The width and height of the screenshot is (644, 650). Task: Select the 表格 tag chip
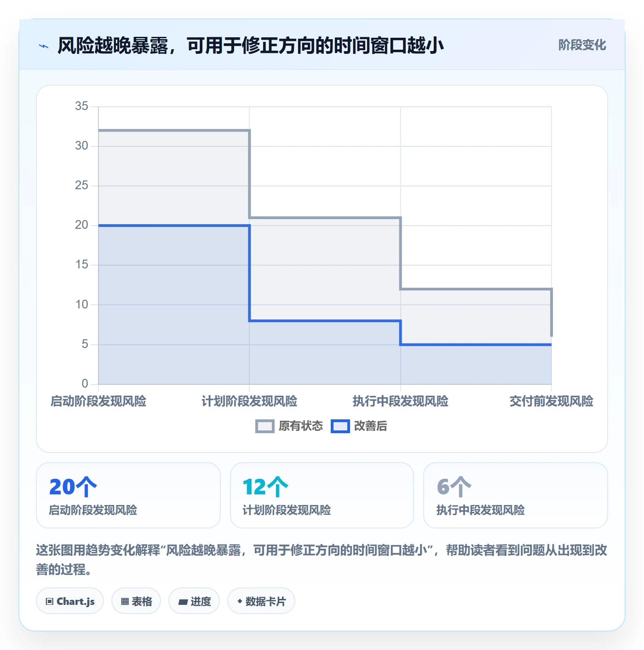[x=136, y=601]
